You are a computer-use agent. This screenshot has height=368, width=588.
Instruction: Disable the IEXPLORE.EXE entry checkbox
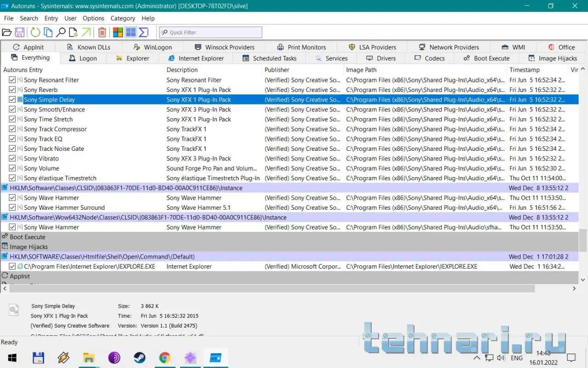click(12, 266)
